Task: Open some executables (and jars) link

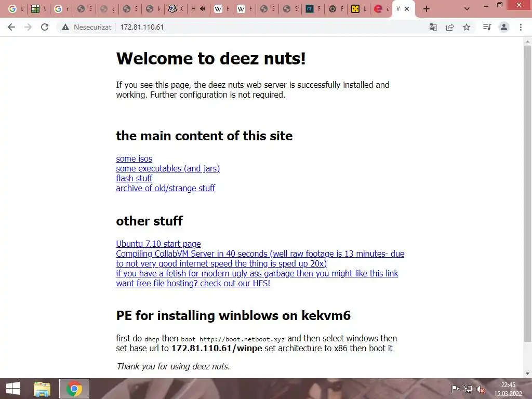Action: [x=168, y=169]
